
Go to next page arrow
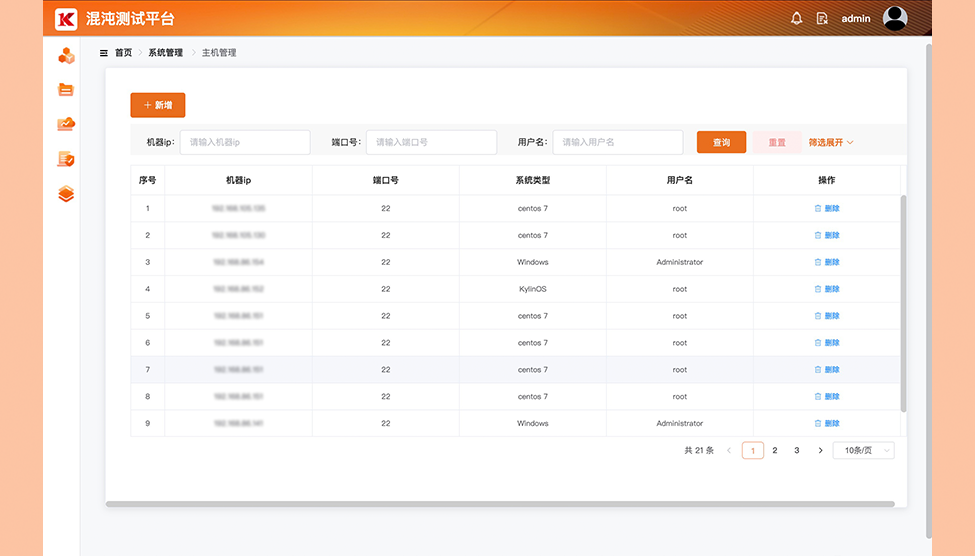pos(820,450)
